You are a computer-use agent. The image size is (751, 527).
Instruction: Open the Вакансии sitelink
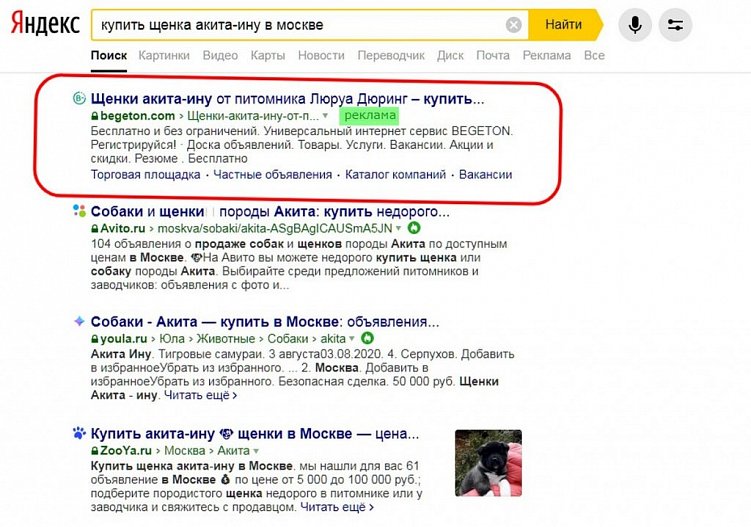(485, 174)
